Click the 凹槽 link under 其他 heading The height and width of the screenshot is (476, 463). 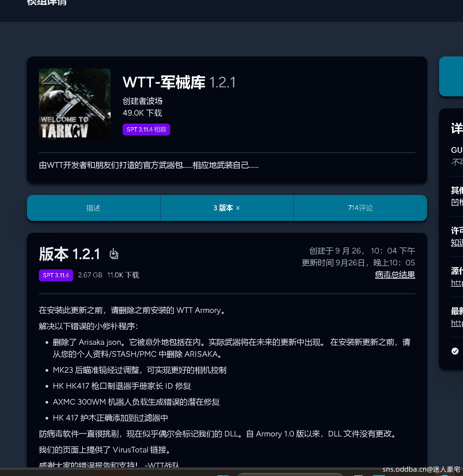pos(457,202)
